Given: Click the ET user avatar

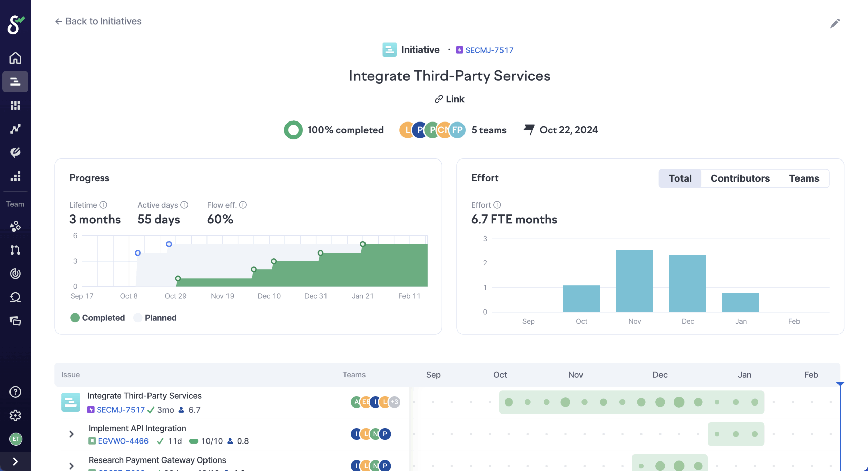Looking at the screenshot, I should click(16, 439).
